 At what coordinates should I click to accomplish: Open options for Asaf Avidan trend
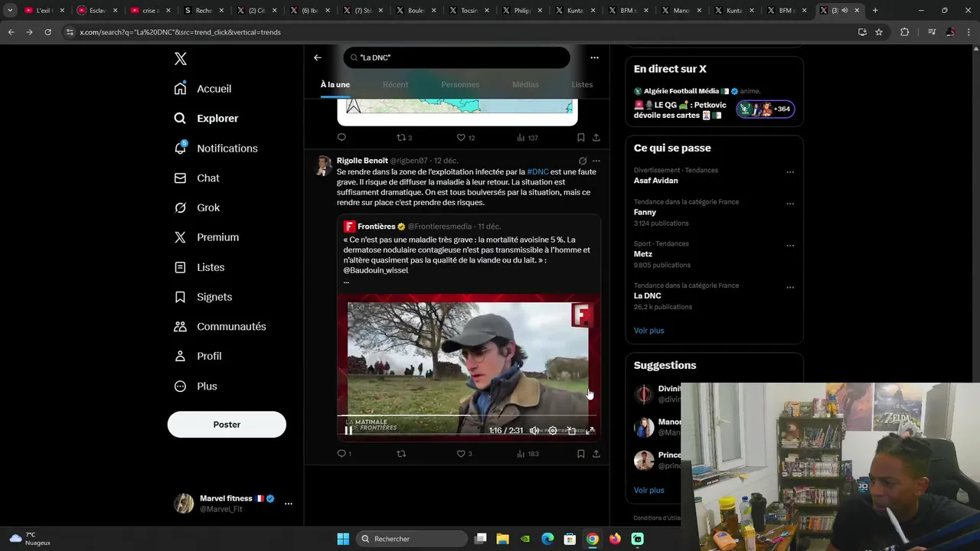click(790, 172)
